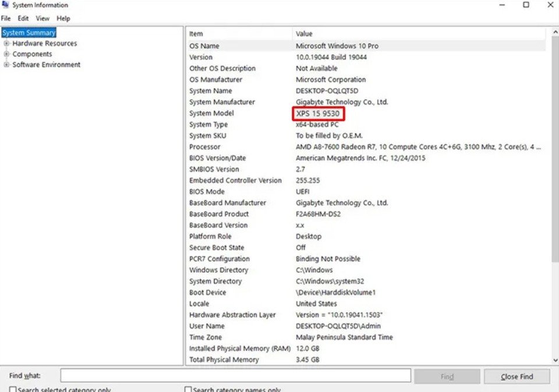Image resolution: width=559 pixels, height=392 pixels.
Task: Open the File menu
Action: point(6,18)
